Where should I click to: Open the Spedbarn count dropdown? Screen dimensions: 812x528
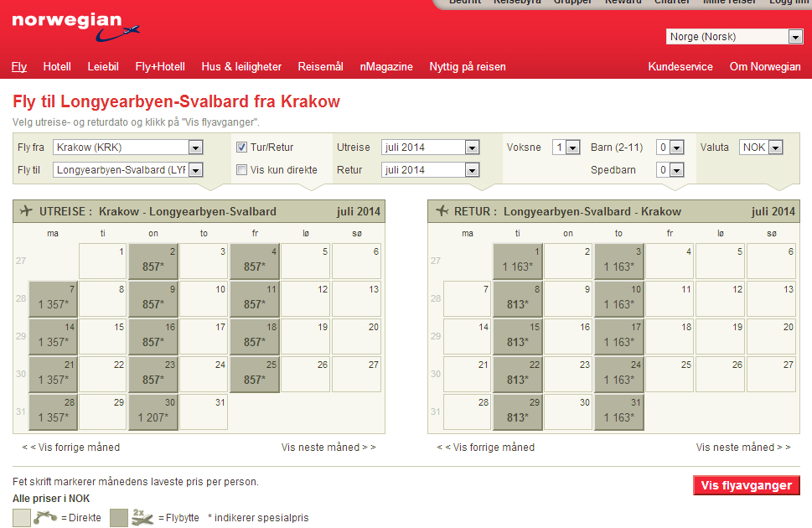point(670,170)
